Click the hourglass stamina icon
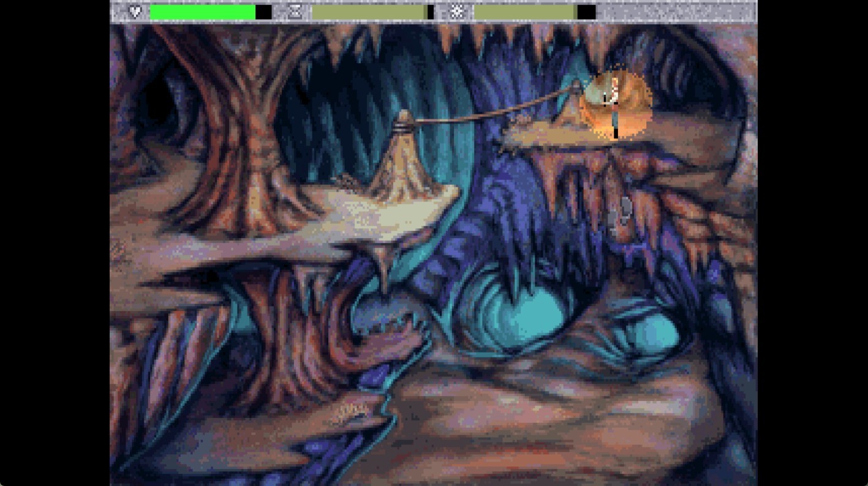Image resolution: width=868 pixels, height=486 pixels. [296, 12]
